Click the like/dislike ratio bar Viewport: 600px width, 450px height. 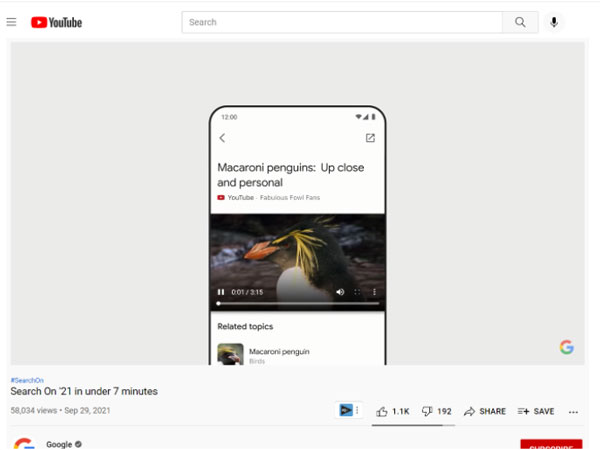pyautogui.click(x=413, y=425)
